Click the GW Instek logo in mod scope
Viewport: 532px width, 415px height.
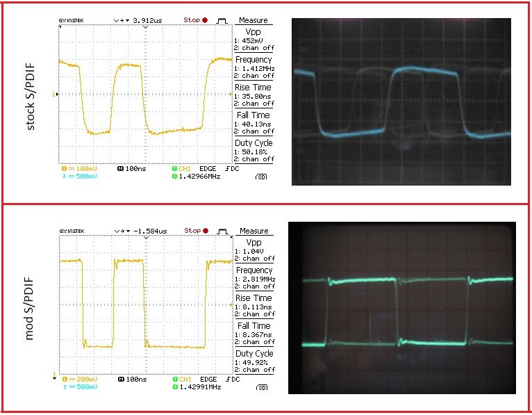(72, 231)
